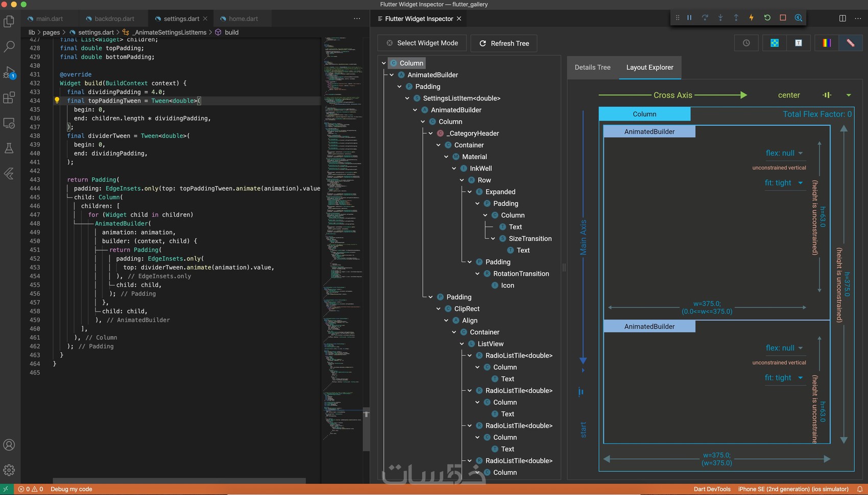Viewport: 868px width, 495px height.
Task: Open the Remote Explorer view
Action: pos(9,123)
